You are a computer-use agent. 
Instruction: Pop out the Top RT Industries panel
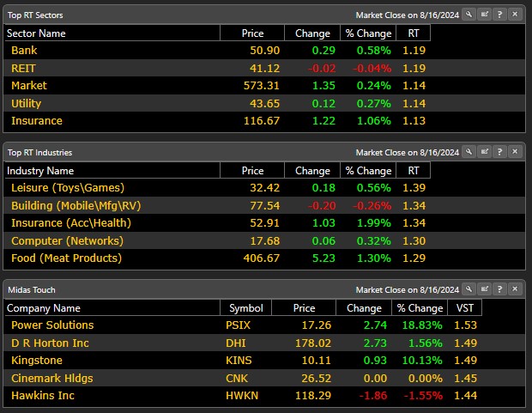[484, 152]
